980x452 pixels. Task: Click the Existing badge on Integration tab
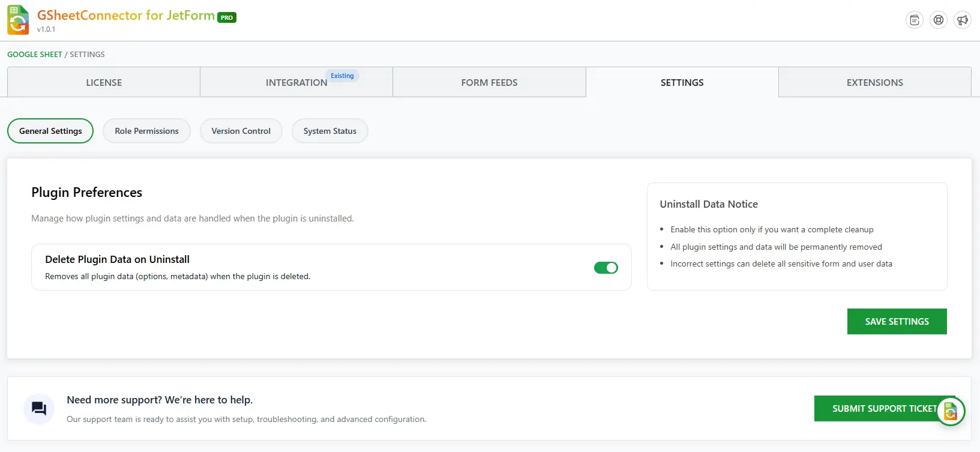tap(342, 76)
